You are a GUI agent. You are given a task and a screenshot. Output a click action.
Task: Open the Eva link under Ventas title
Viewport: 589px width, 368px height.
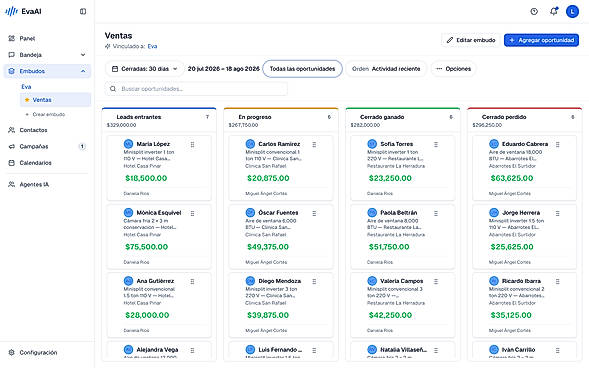tap(152, 46)
